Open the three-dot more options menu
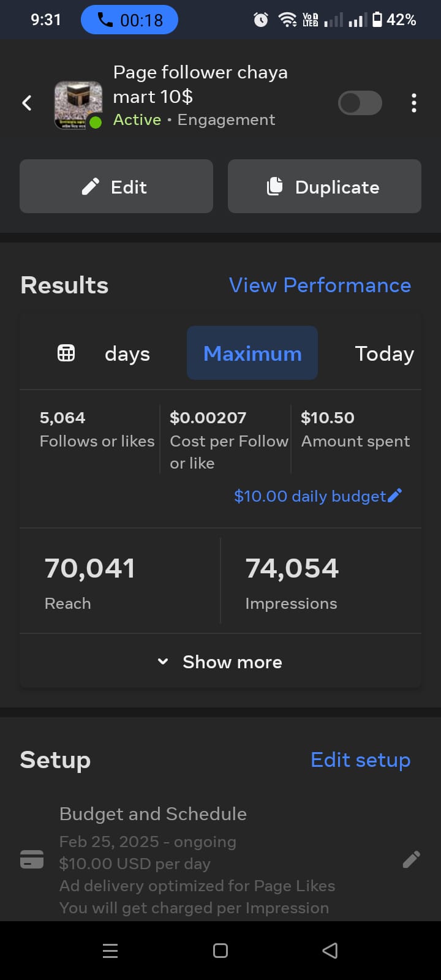This screenshot has width=441, height=980. [x=414, y=103]
